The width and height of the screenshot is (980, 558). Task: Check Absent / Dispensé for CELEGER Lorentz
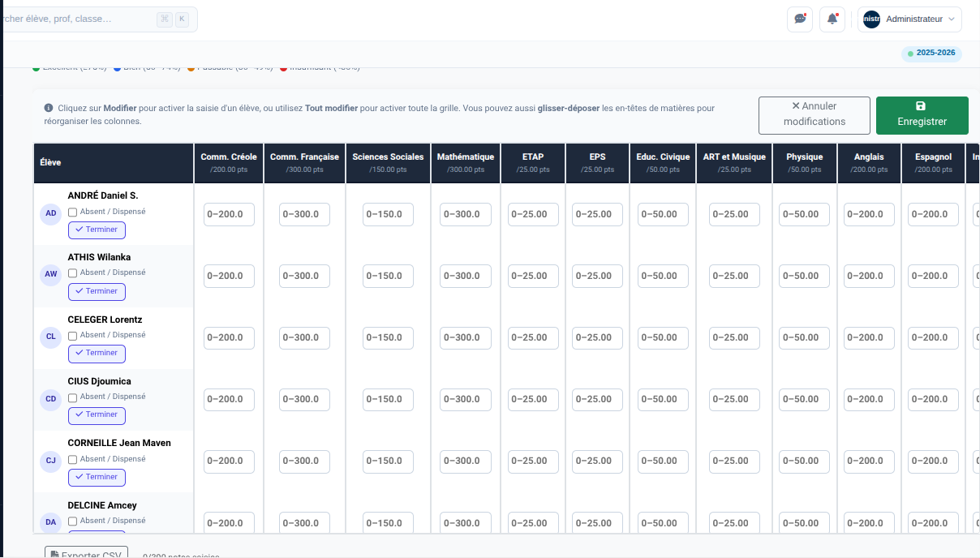click(72, 336)
